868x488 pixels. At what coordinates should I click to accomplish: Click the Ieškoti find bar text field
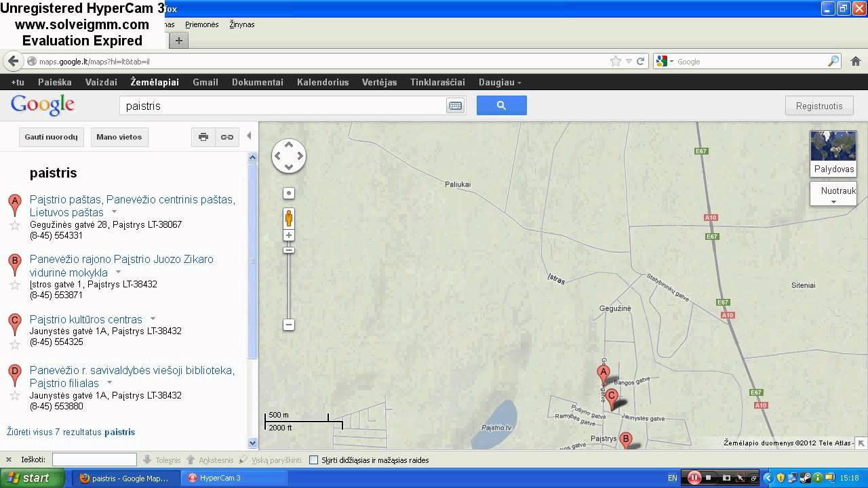[94, 460]
